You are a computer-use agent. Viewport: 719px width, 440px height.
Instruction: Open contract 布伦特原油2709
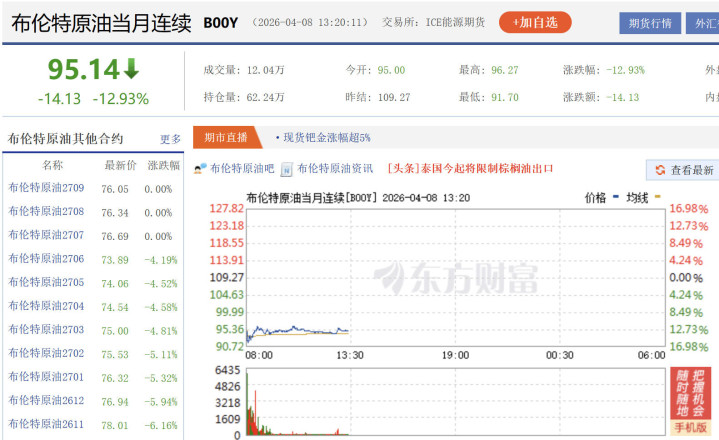[46, 188]
